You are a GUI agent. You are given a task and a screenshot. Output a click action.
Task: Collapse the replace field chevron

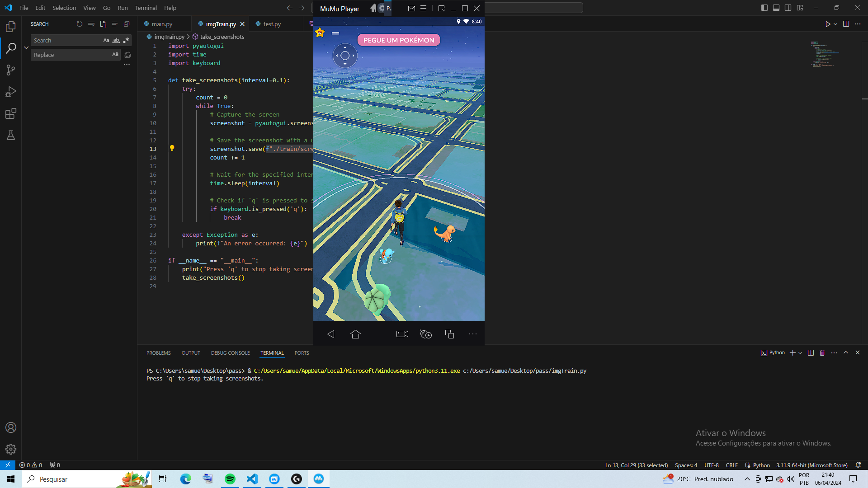[26, 47]
